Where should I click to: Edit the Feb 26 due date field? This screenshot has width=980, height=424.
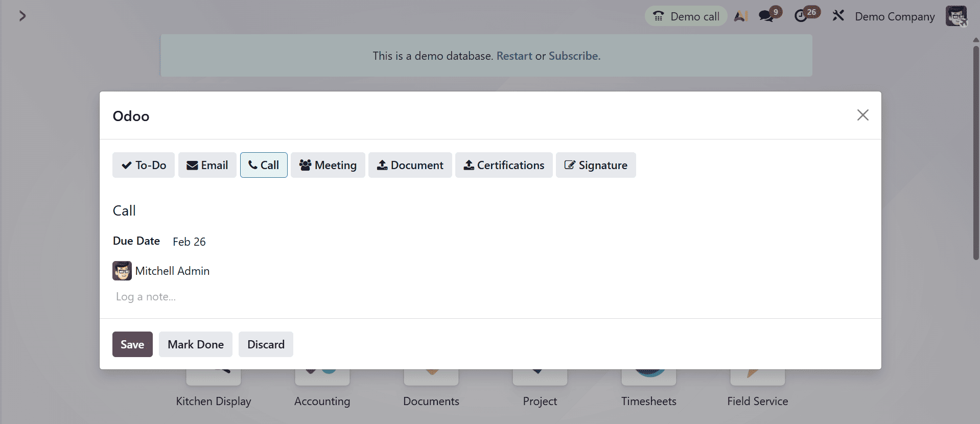(x=189, y=242)
